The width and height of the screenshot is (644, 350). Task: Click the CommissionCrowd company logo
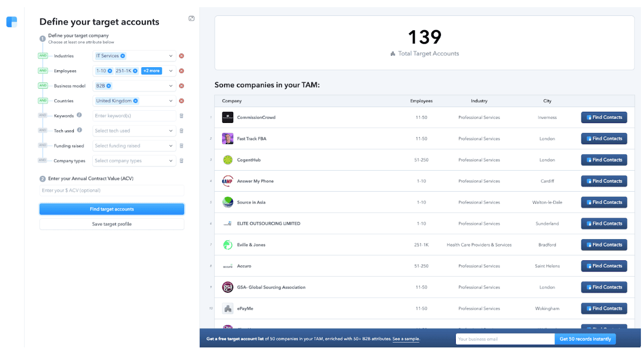coord(228,117)
